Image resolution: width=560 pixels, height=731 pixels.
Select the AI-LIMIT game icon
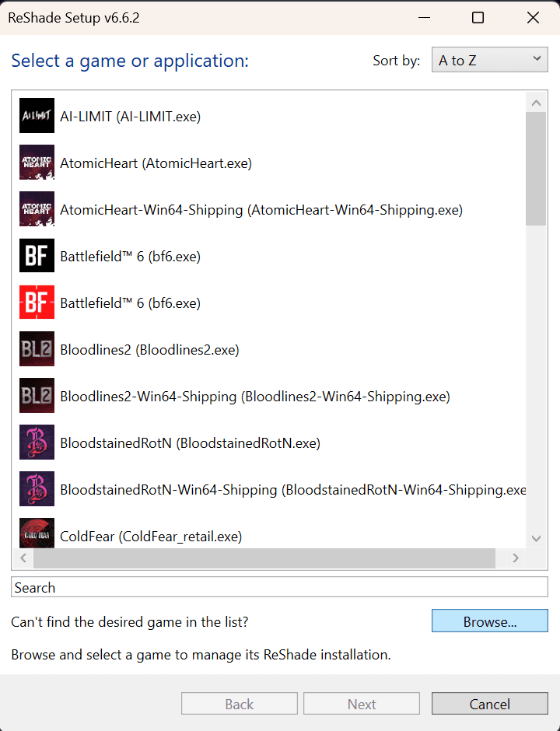pos(37,116)
